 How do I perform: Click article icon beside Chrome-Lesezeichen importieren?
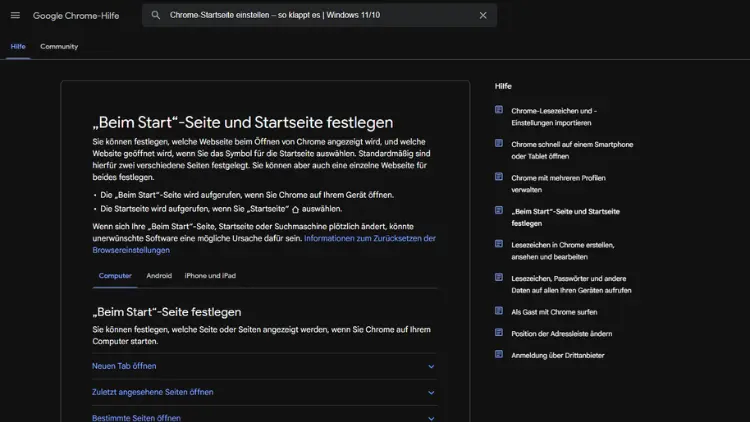pos(499,110)
